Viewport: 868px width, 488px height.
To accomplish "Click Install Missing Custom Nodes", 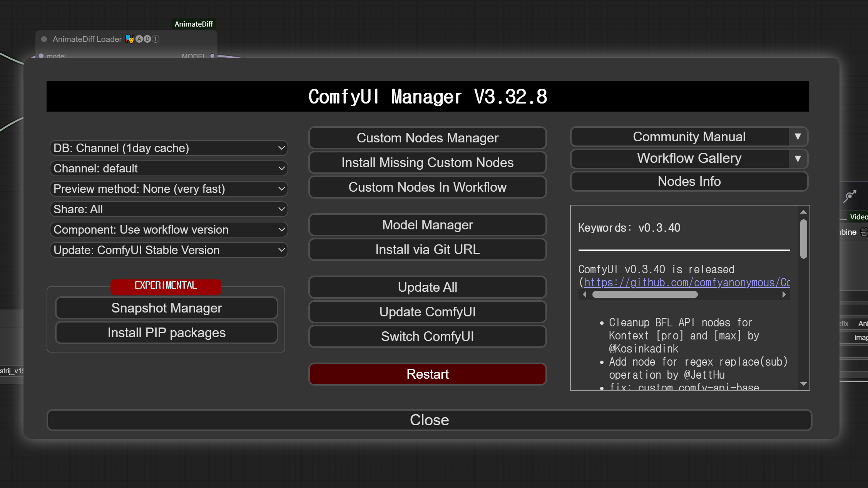I will click(x=427, y=162).
